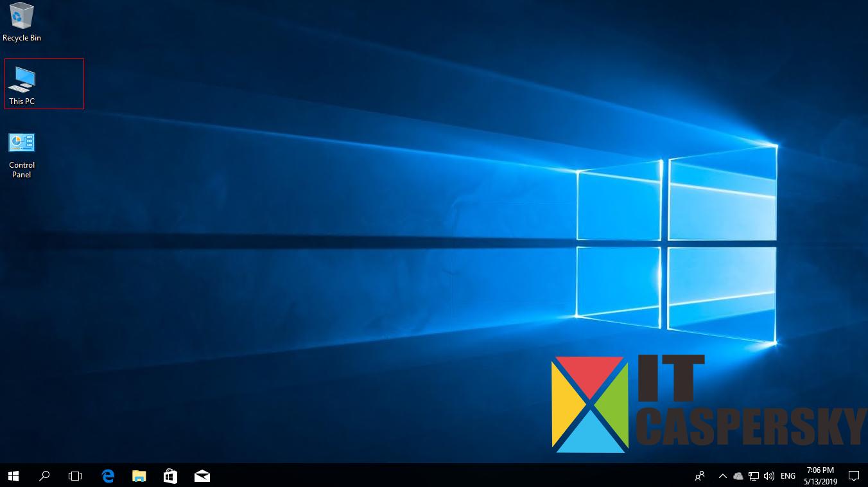Select the Control Panel desktop icon
The height and width of the screenshot is (487, 868).
(x=22, y=155)
